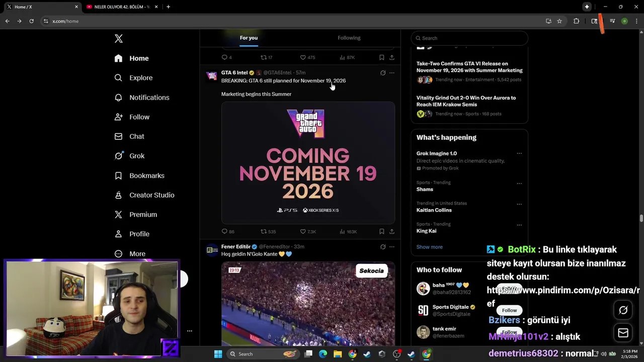This screenshot has width=644, height=362.
Task: Open Home from the sidebar
Action: [131, 58]
